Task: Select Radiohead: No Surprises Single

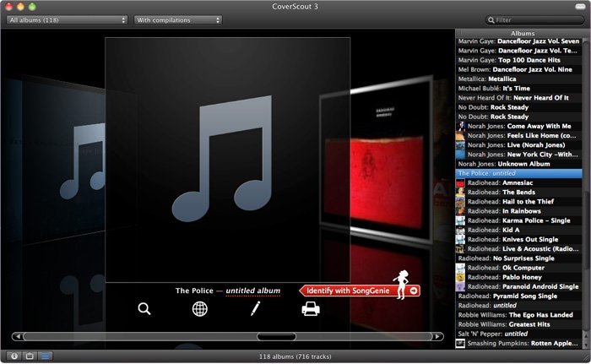Action: [x=518, y=258]
